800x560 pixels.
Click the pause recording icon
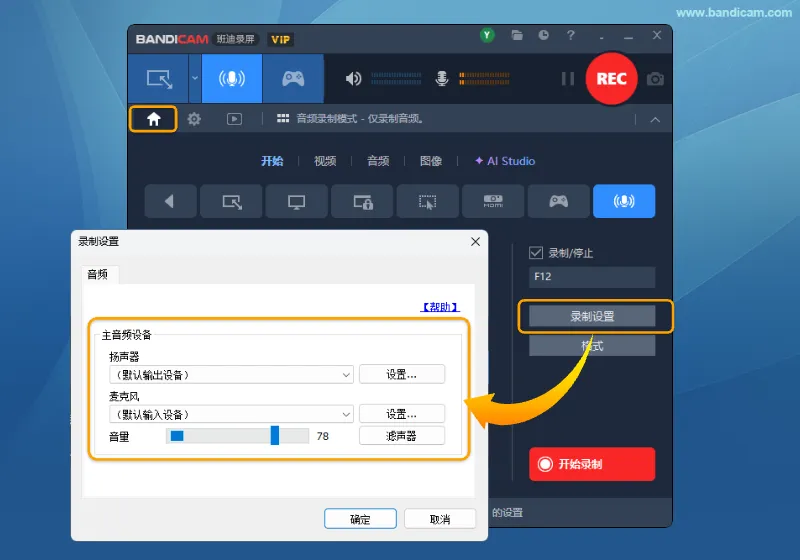pos(567,79)
